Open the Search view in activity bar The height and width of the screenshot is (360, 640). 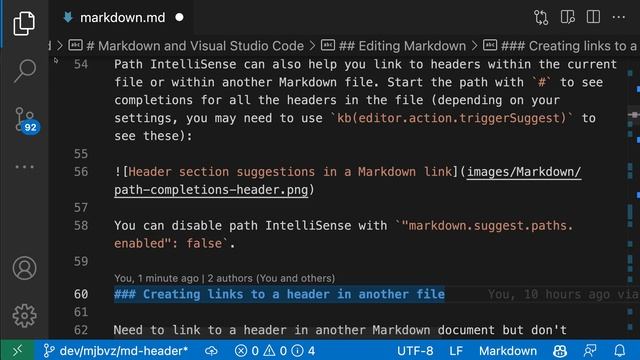tap(24, 71)
